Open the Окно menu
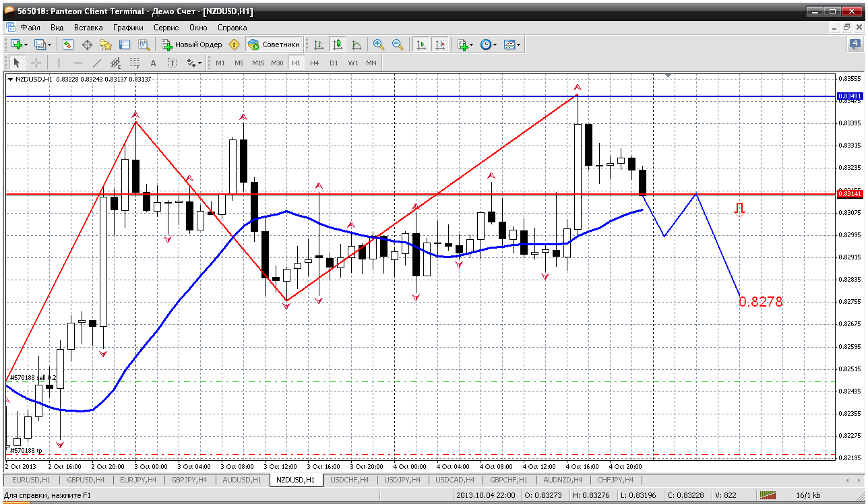868x504 pixels. click(x=198, y=28)
